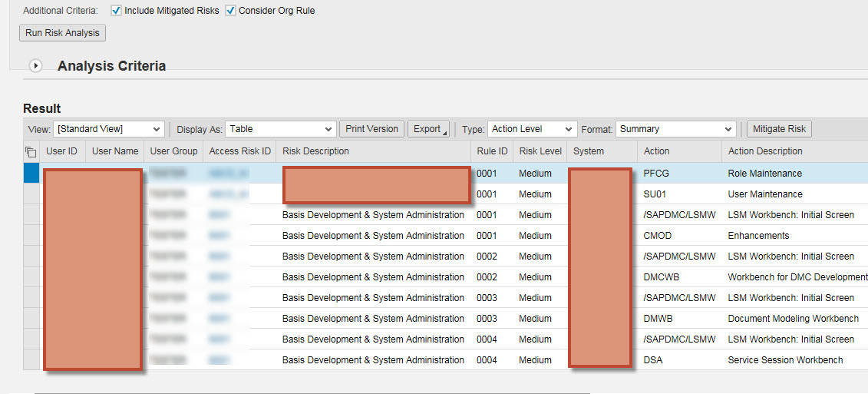
Task: Click Document Modeling Workbench cell
Action: (x=795, y=319)
